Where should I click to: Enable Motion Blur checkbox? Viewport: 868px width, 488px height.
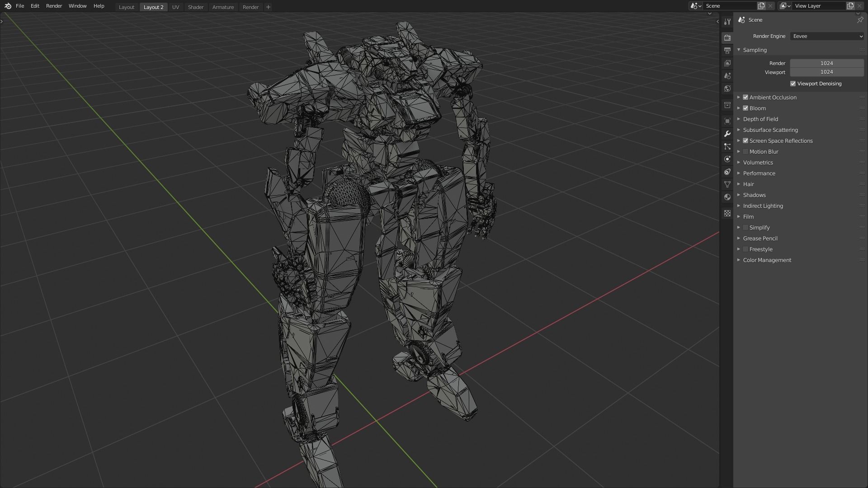coord(745,151)
